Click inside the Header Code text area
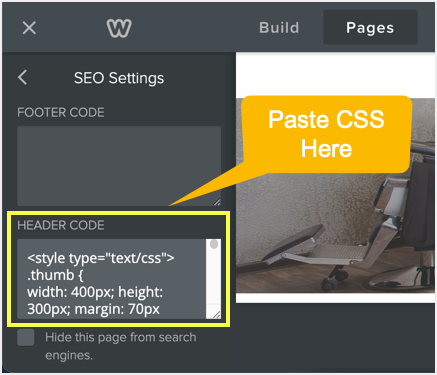 (112, 279)
